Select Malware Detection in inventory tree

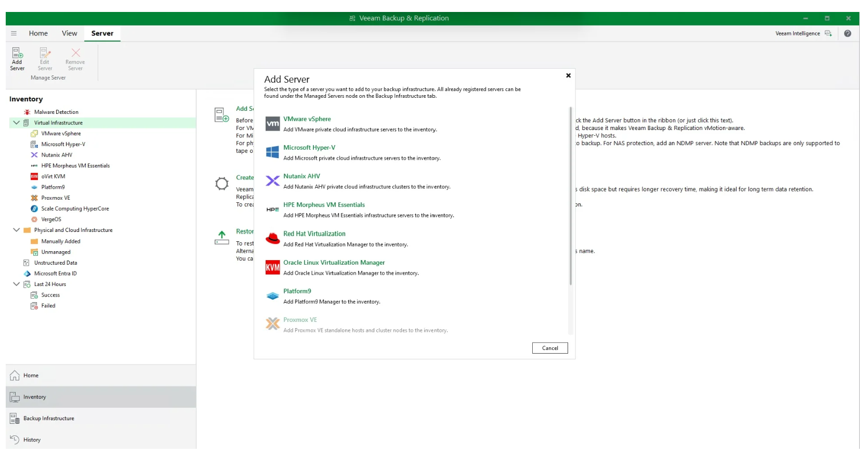point(56,112)
